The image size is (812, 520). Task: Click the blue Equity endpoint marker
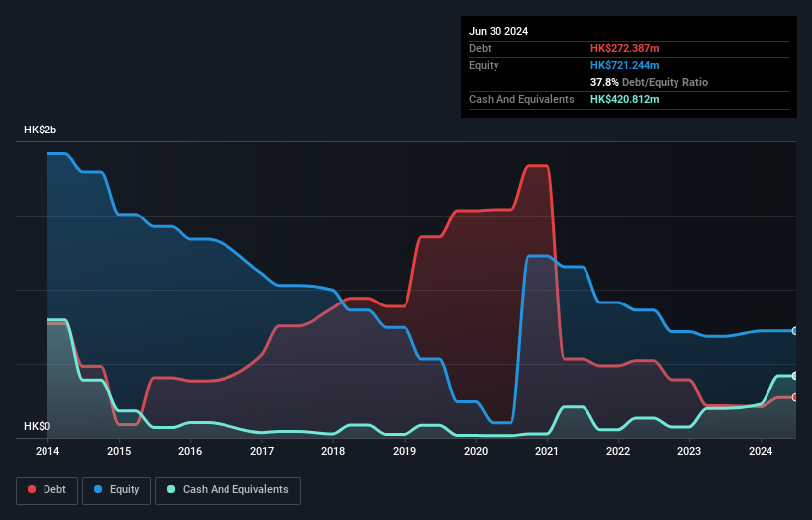coord(795,331)
